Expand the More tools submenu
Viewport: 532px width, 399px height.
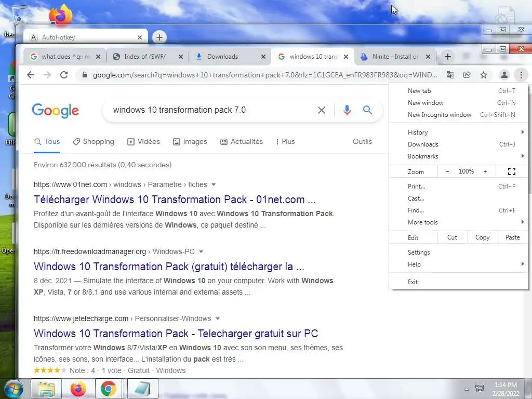[x=458, y=222]
